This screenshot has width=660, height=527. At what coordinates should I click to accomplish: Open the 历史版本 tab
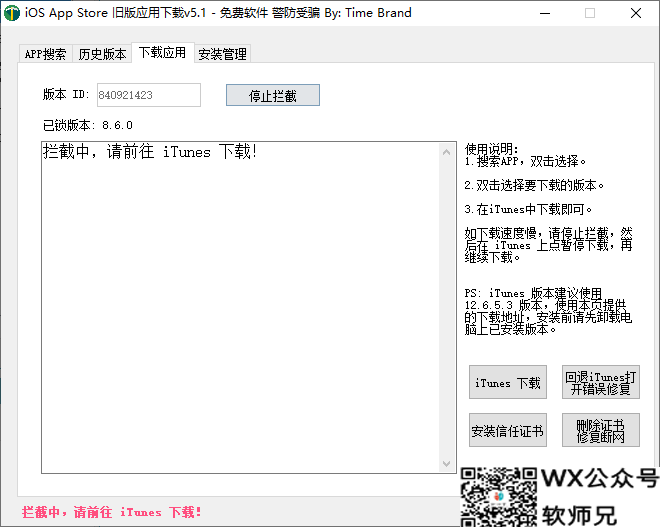[102, 54]
